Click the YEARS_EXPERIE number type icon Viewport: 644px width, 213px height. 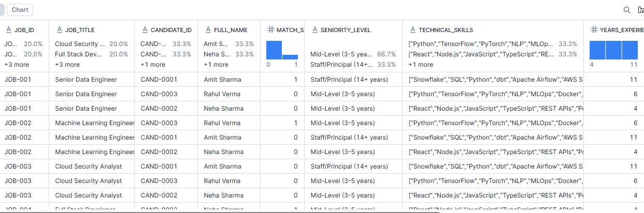(594, 30)
